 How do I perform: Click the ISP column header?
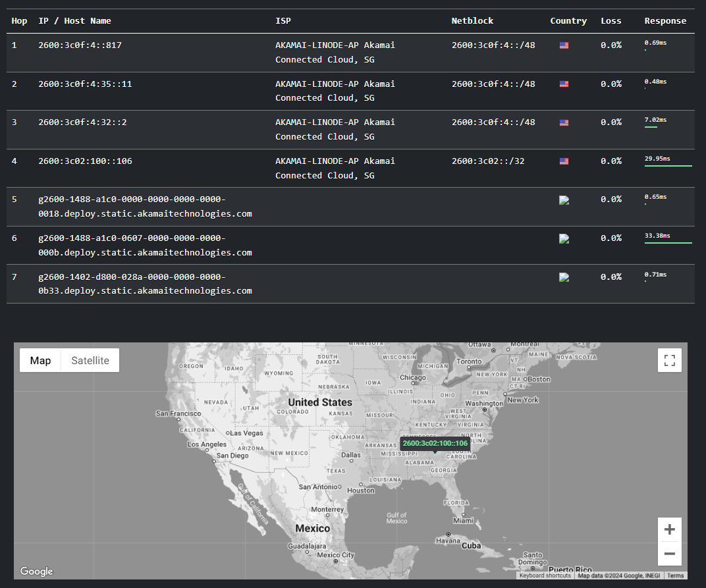pyautogui.click(x=283, y=20)
